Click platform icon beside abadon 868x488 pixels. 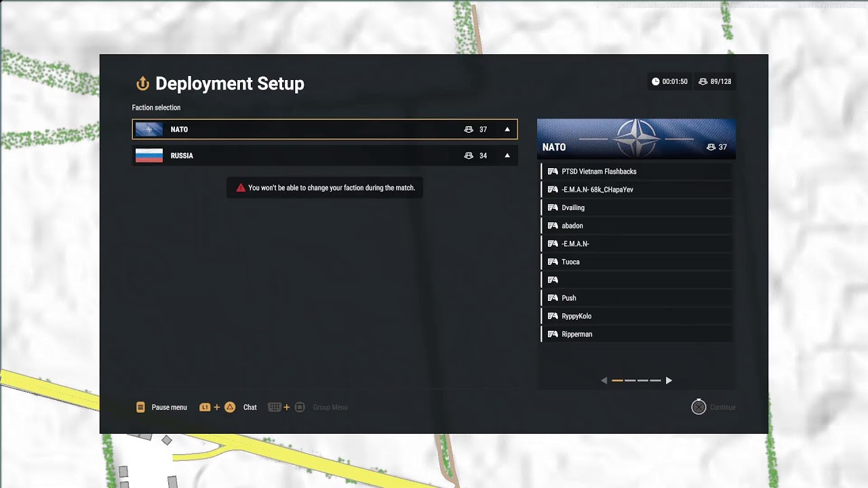click(553, 226)
